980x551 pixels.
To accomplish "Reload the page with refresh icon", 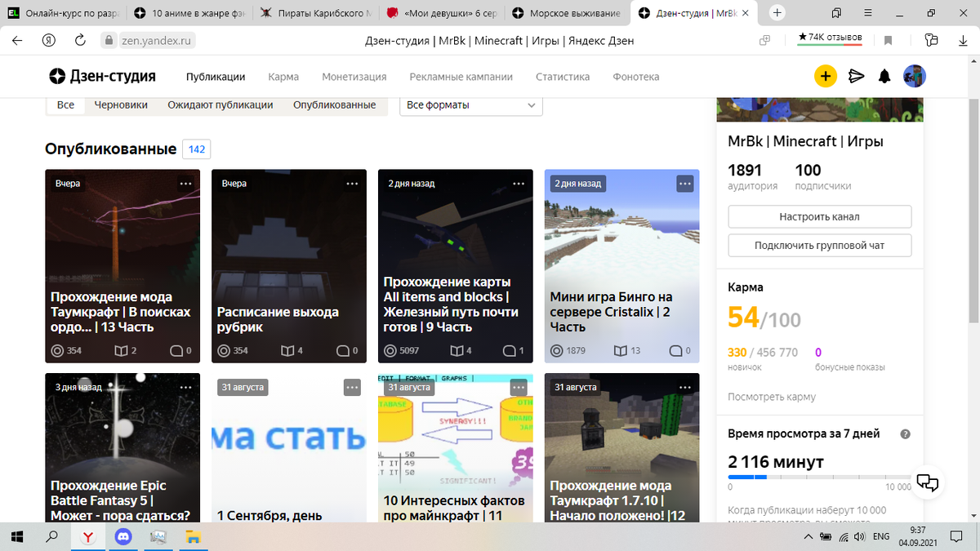I will (80, 41).
